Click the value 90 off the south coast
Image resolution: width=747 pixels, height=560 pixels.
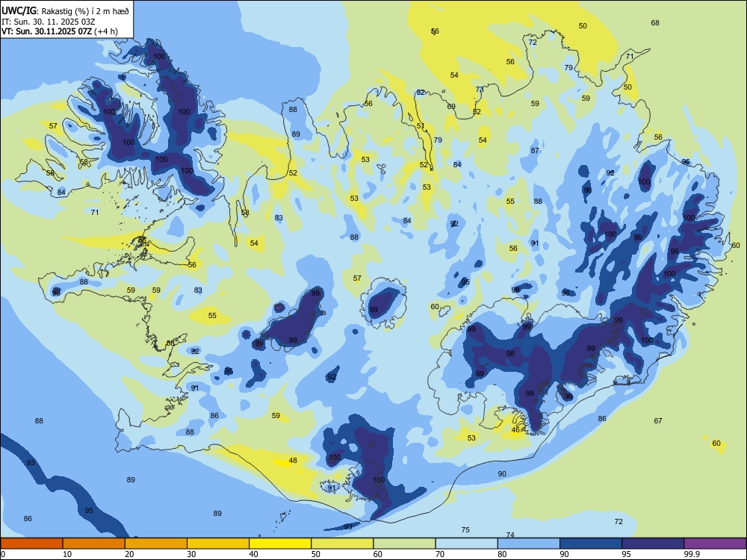coord(502,474)
